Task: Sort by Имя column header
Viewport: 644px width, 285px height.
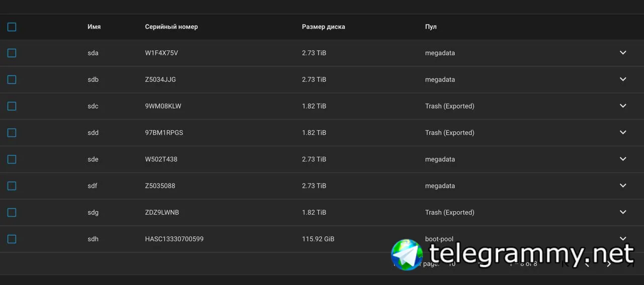Action: coord(94,27)
